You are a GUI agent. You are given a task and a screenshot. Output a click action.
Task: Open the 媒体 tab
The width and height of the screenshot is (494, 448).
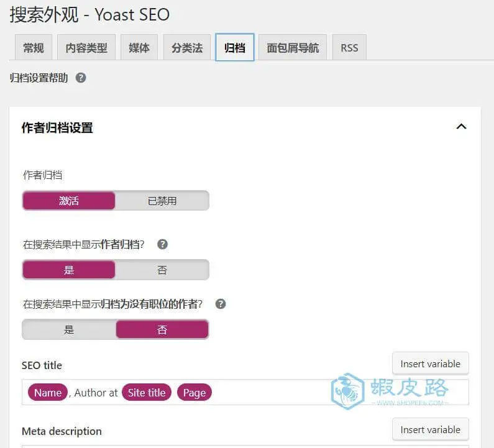[139, 48]
